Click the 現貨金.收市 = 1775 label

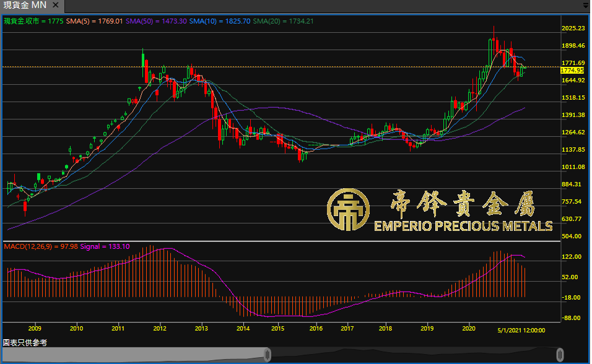click(33, 21)
